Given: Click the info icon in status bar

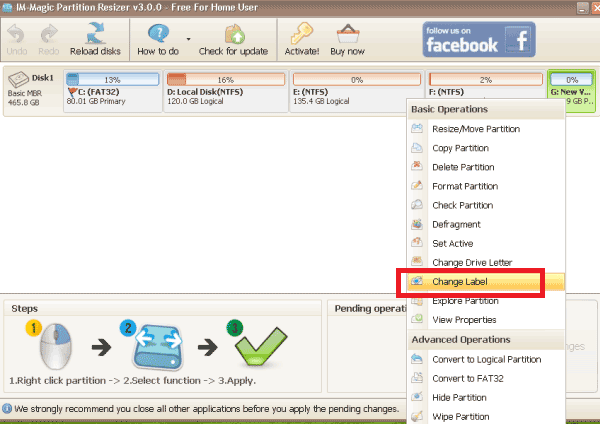Looking at the screenshot, I should (7, 409).
